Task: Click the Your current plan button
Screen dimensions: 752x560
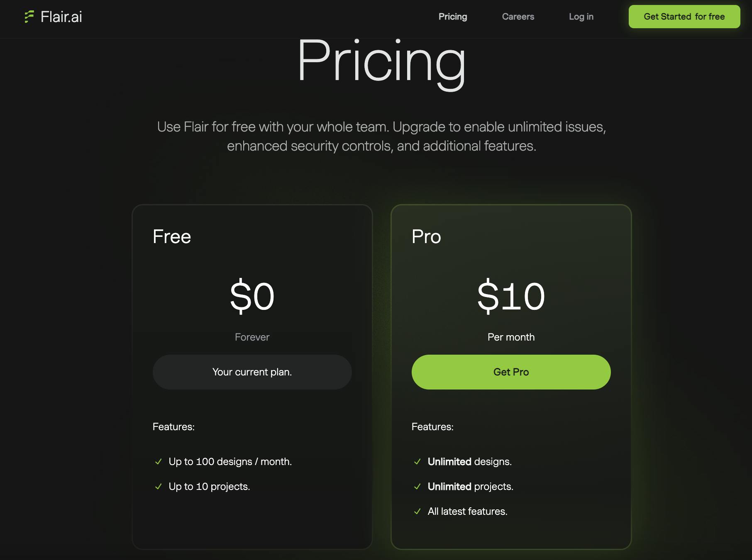Action: 252,372
